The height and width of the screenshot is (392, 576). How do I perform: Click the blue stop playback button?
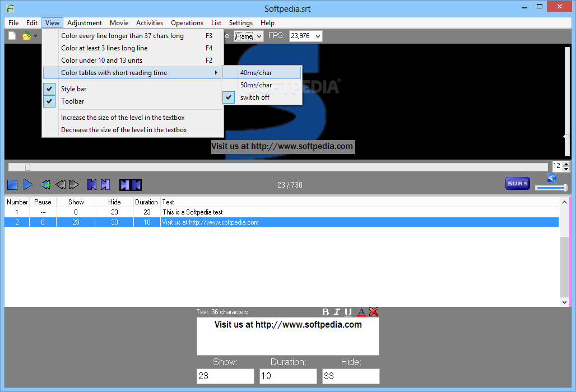click(12, 185)
